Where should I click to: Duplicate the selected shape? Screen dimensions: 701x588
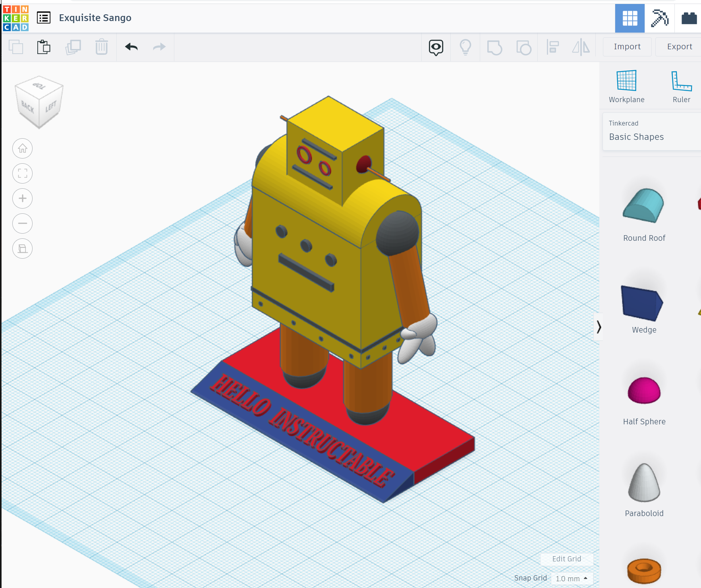[x=73, y=47]
